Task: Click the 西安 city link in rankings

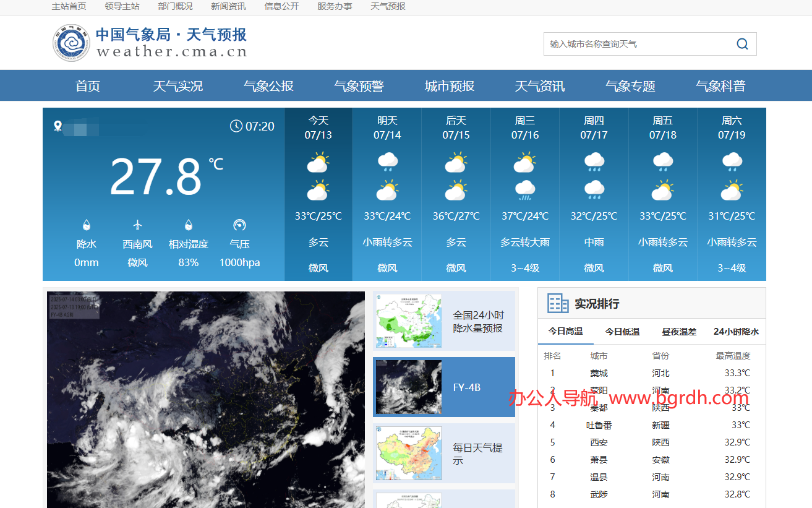Action: click(598, 442)
